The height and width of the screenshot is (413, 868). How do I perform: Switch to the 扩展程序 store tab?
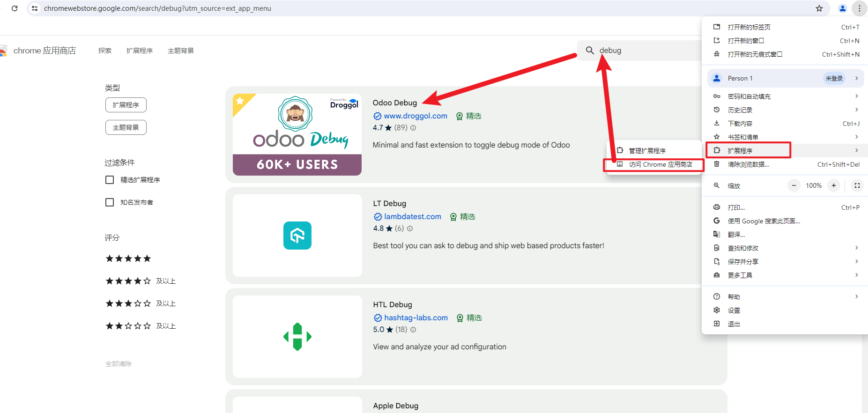pyautogui.click(x=140, y=51)
